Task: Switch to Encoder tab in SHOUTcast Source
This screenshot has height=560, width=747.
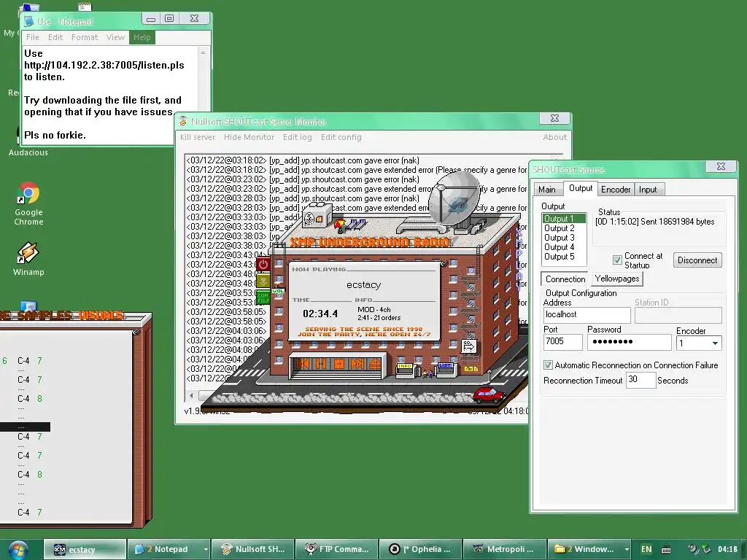Action: [616, 190]
